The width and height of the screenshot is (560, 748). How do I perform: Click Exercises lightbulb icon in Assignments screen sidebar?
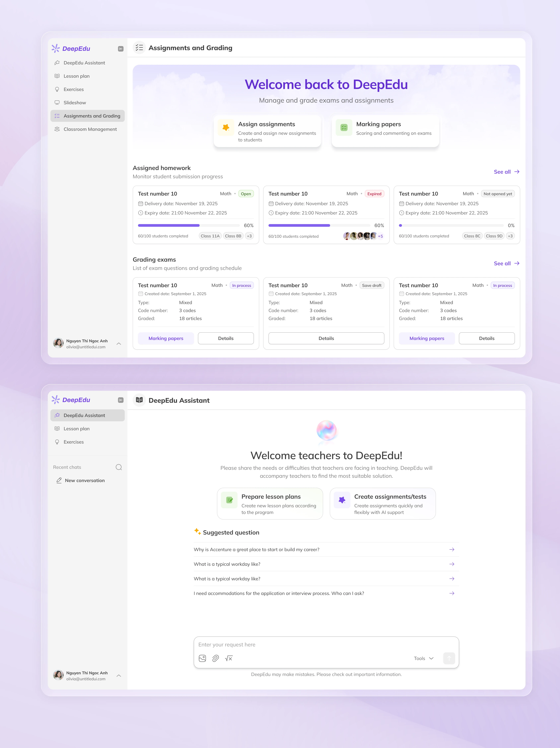[57, 89]
